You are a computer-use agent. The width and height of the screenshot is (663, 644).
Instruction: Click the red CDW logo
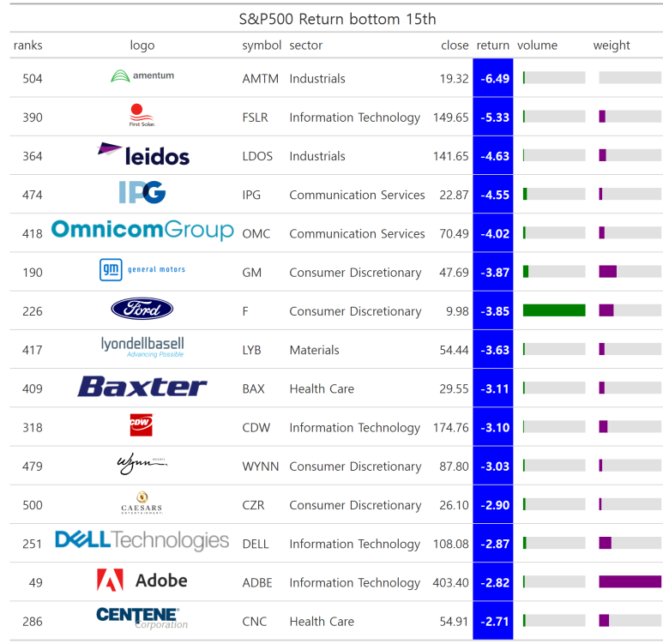[142, 424]
